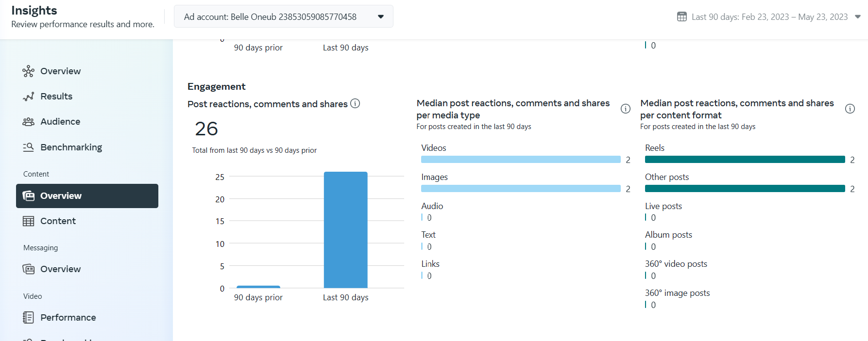The height and width of the screenshot is (341, 868).
Task: Show info for median reactions per content format
Action: coord(850,109)
